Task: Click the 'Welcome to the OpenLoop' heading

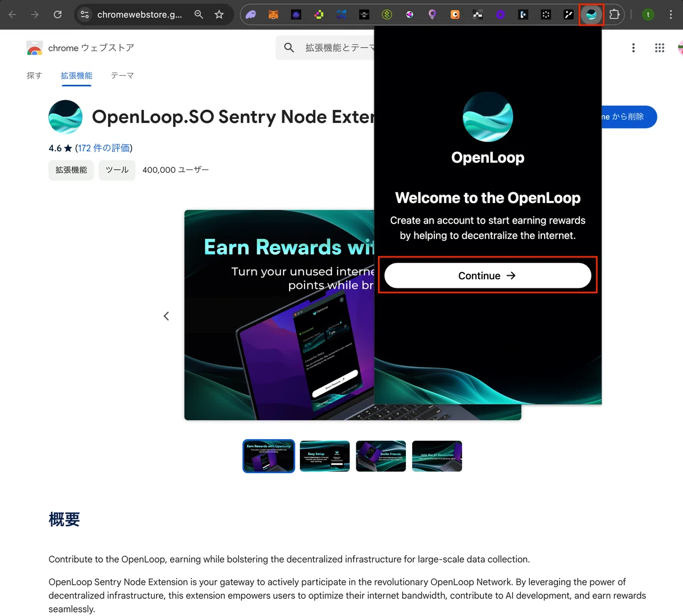Action: pos(488,198)
